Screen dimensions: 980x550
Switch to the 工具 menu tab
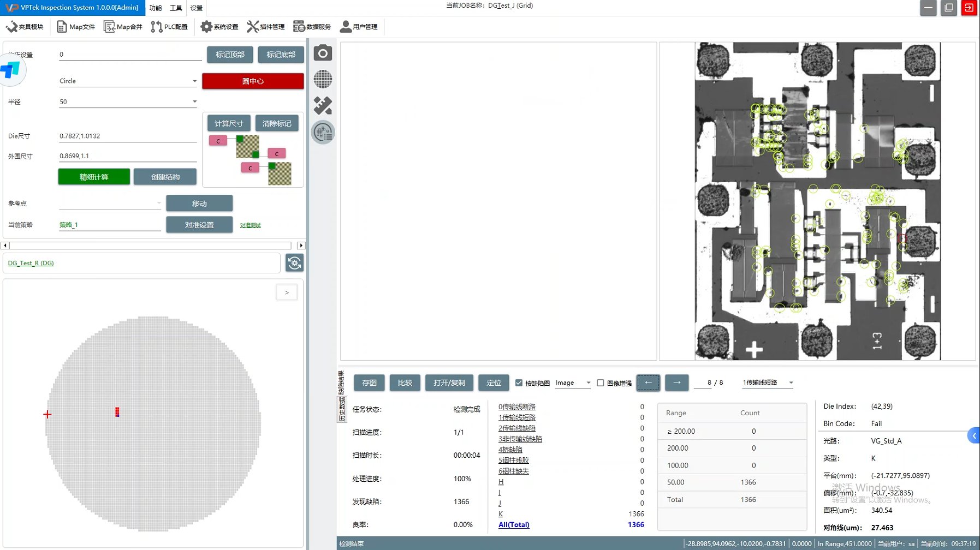(x=176, y=8)
